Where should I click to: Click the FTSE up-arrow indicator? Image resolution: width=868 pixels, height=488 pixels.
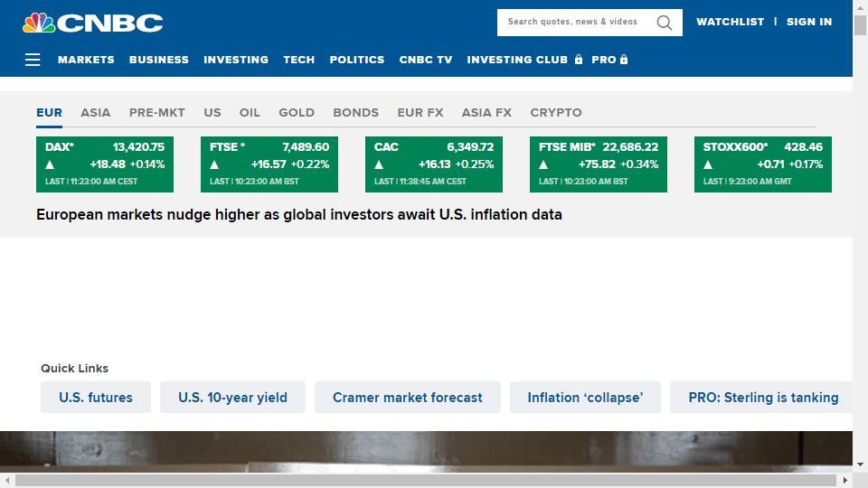pyautogui.click(x=214, y=164)
